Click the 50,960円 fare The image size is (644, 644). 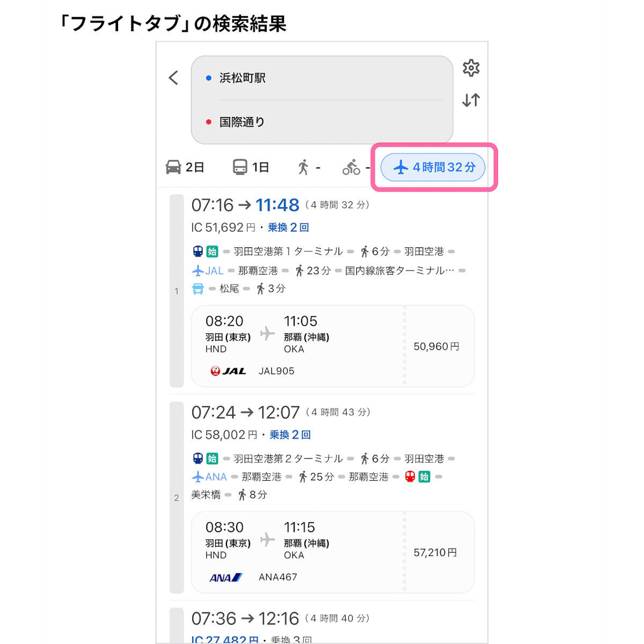pyautogui.click(x=436, y=347)
